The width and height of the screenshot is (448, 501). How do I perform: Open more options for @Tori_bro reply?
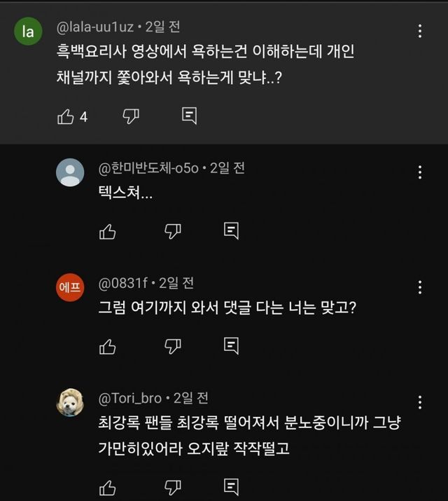pos(419,402)
